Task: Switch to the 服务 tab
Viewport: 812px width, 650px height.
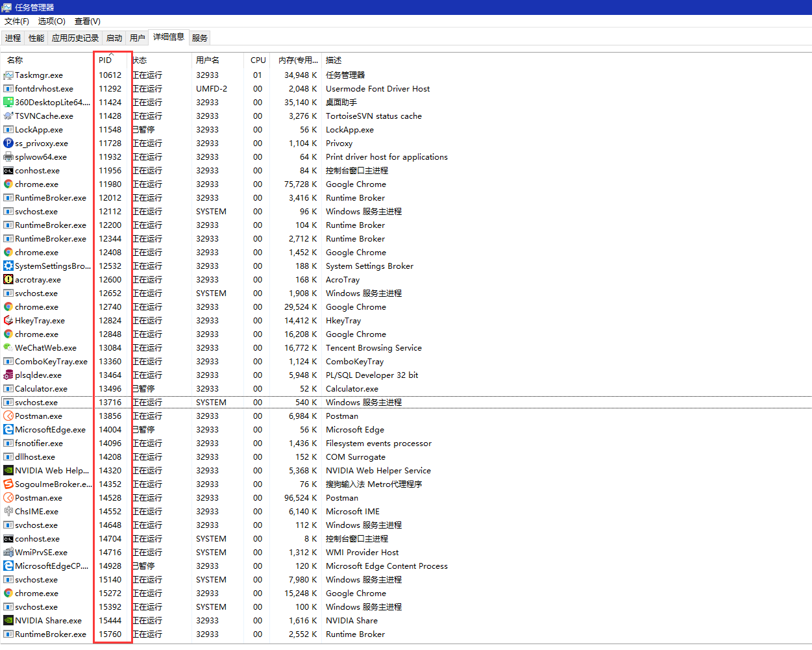Action: click(200, 38)
